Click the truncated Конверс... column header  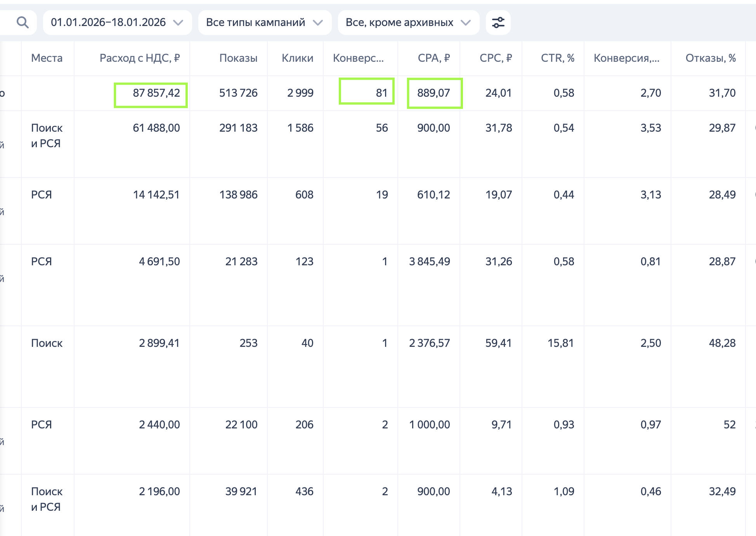pos(358,58)
